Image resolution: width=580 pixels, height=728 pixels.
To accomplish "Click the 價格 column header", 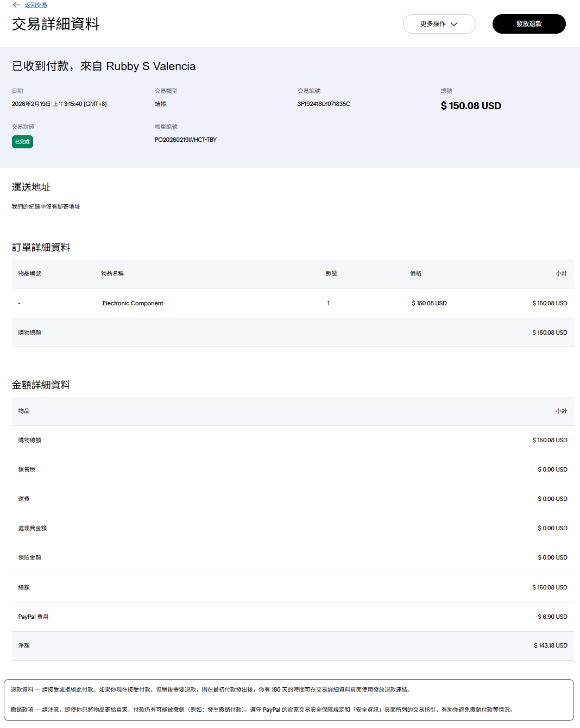I will (415, 273).
